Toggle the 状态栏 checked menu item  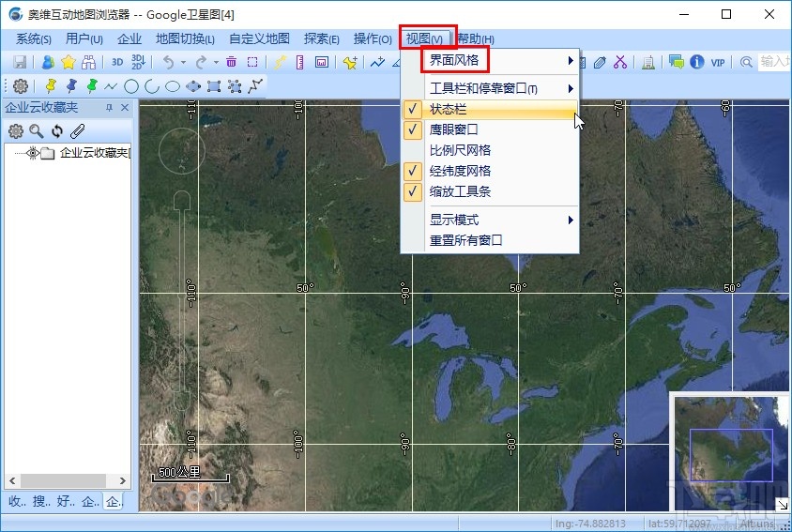tap(490, 109)
